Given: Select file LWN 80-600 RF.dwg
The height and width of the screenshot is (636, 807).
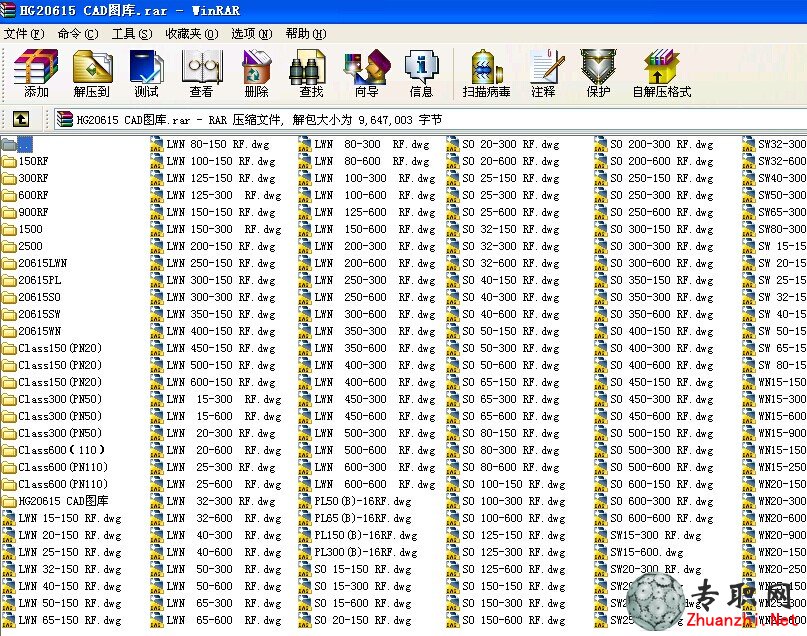Looking at the screenshot, I should (x=372, y=162).
